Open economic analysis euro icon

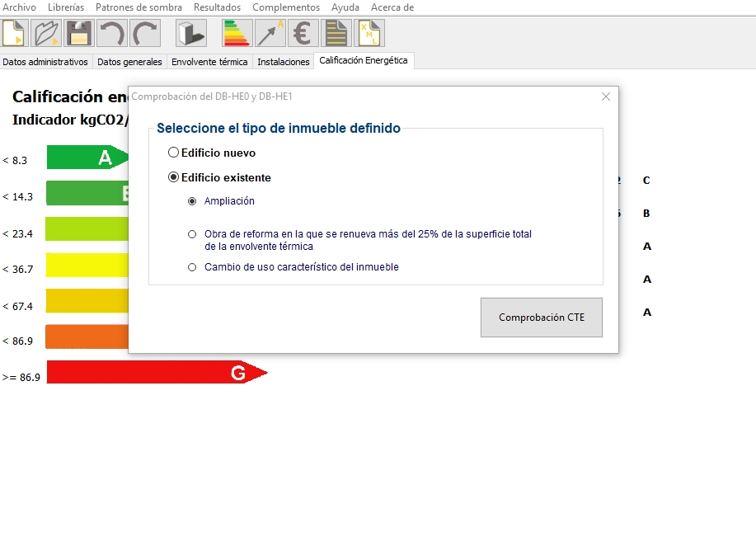tap(303, 34)
